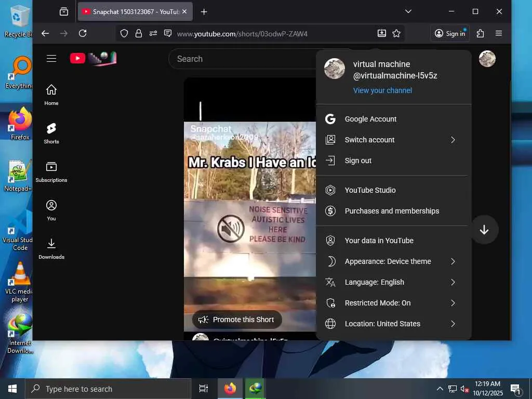
Task: Open Firefox application hamburger menu
Action: (498, 33)
